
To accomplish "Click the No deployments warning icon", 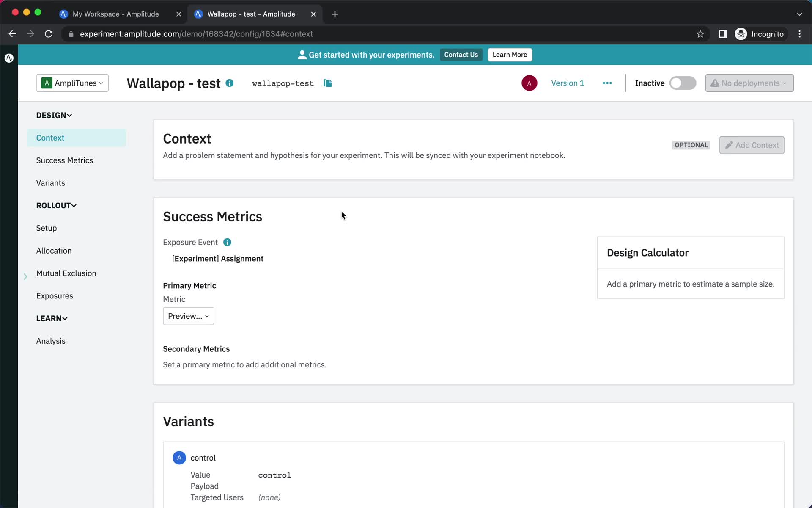I will click(714, 83).
